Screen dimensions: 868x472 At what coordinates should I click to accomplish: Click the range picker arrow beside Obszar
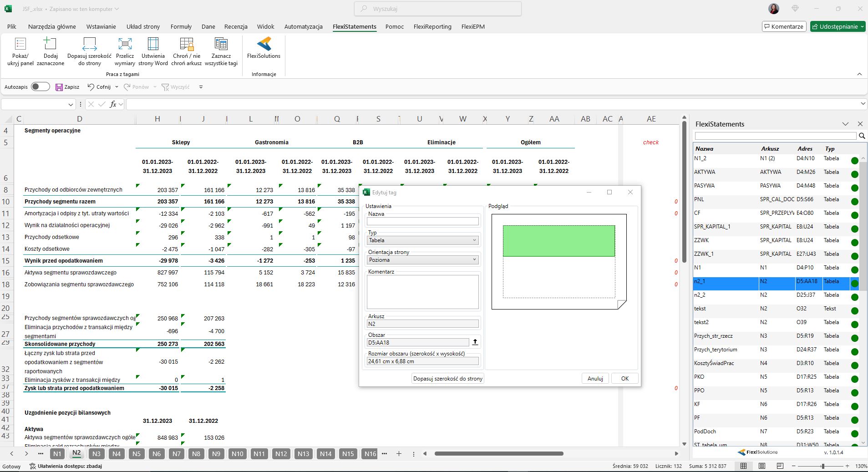(x=475, y=342)
